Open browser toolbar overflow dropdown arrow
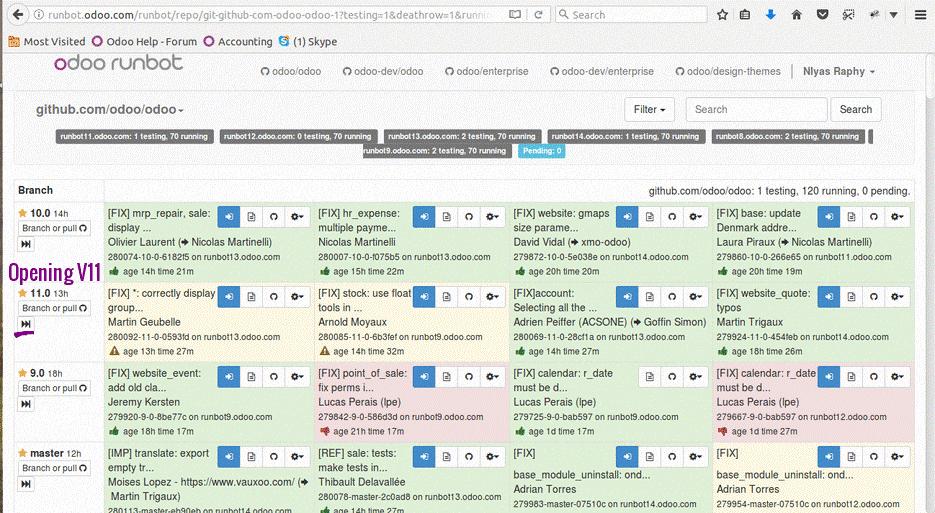Screen dimensions: 935x513 [x=893, y=14]
